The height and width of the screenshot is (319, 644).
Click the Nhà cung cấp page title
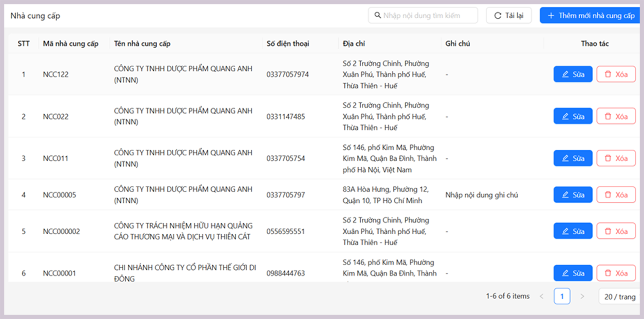pyautogui.click(x=35, y=16)
